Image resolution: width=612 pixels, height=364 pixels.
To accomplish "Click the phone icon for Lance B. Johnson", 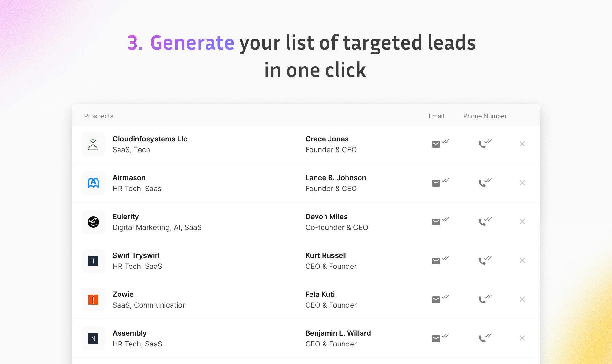I will point(482,183).
